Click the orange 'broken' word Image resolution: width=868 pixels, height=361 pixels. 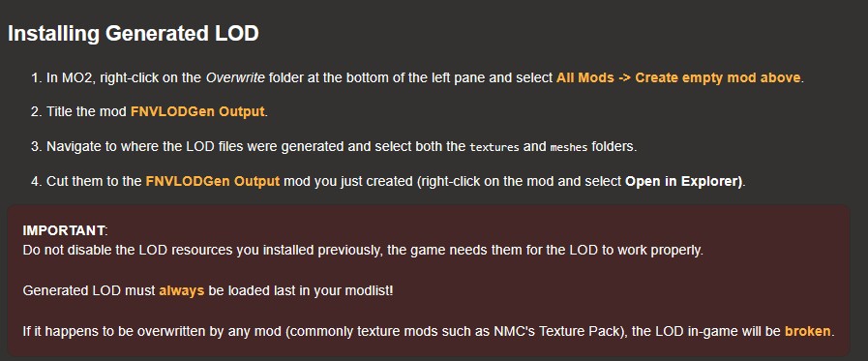click(x=808, y=332)
